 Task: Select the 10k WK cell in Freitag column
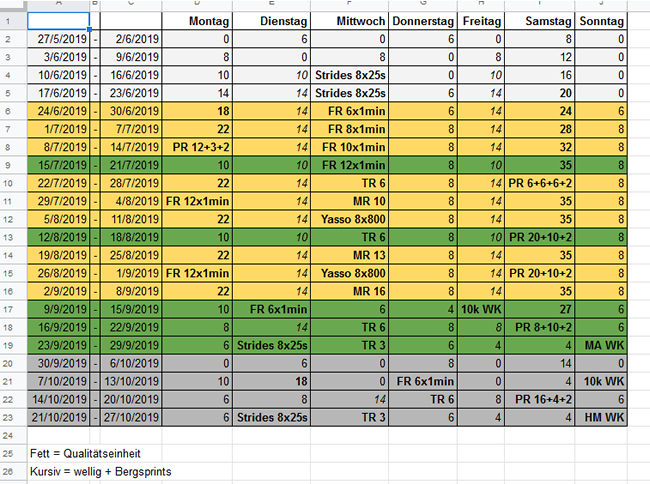tap(483, 310)
